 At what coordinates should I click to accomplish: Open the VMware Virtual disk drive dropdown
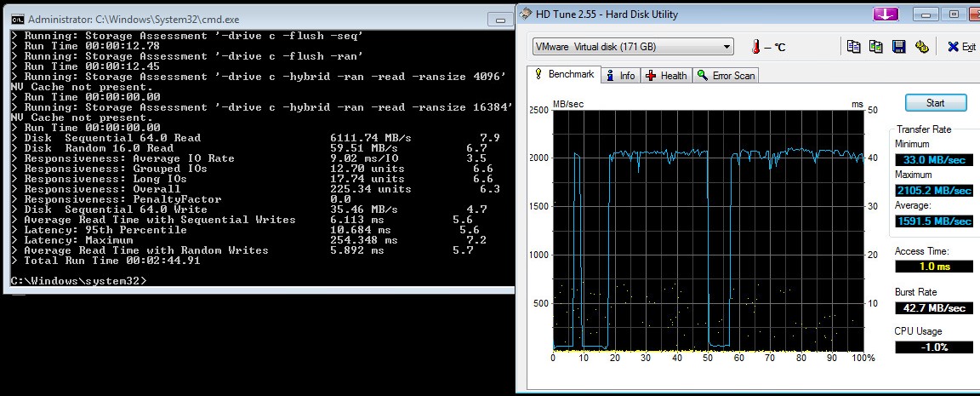click(633, 47)
